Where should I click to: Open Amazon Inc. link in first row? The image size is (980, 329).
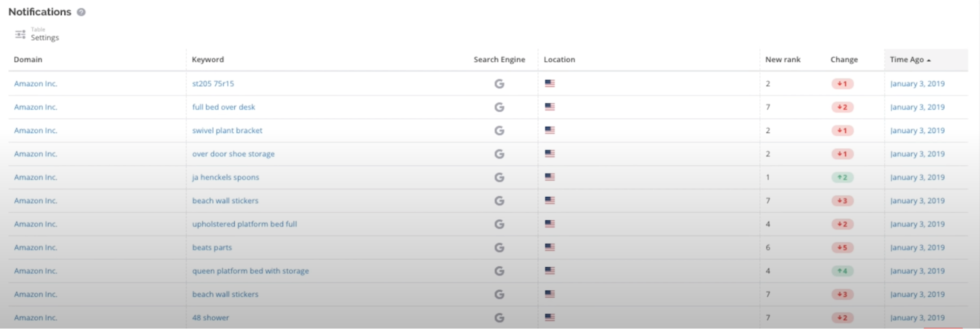tap(35, 84)
